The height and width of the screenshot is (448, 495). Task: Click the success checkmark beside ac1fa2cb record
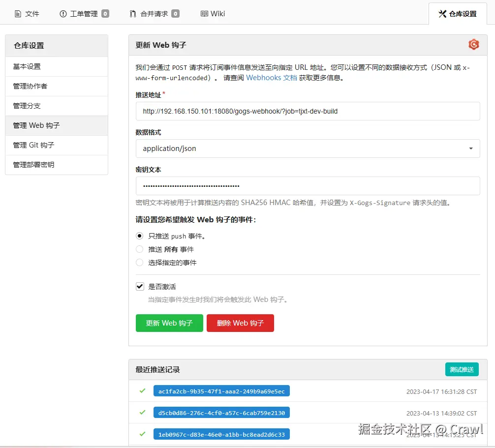click(x=142, y=390)
